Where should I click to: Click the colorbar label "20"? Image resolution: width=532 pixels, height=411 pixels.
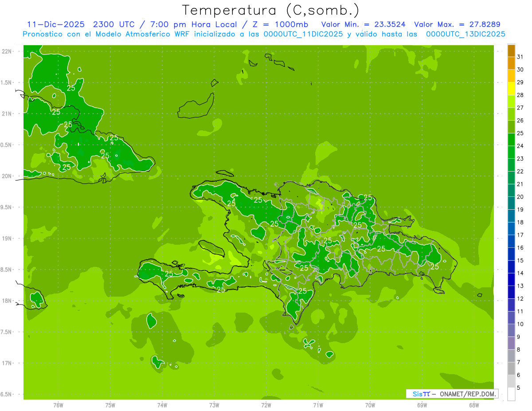click(x=520, y=197)
